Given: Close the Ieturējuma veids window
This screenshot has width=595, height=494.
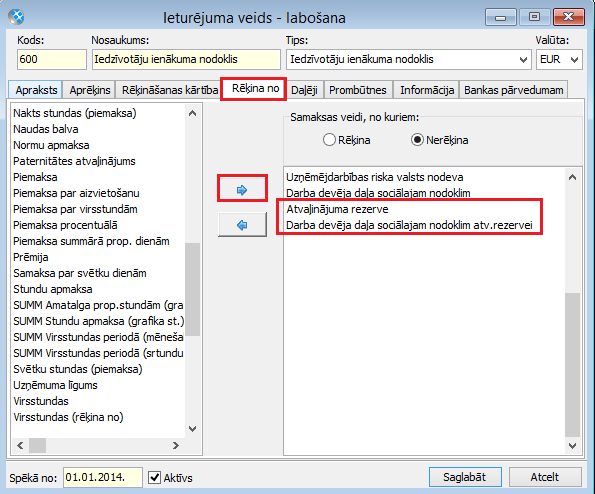Looking at the screenshot, I should 568,17.
